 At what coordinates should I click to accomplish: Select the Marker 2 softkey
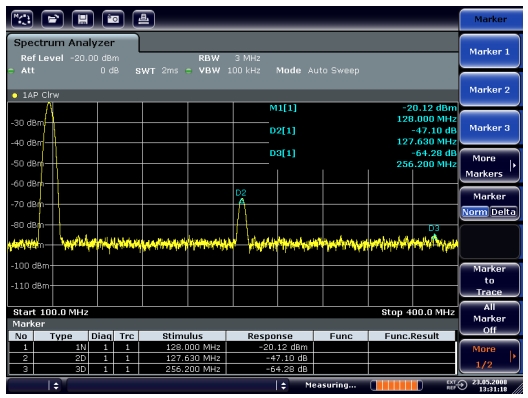tap(489, 90)
